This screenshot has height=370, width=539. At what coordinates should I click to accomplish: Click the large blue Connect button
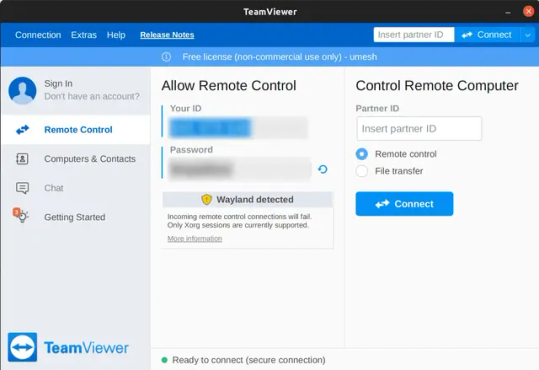coord(404,204)
